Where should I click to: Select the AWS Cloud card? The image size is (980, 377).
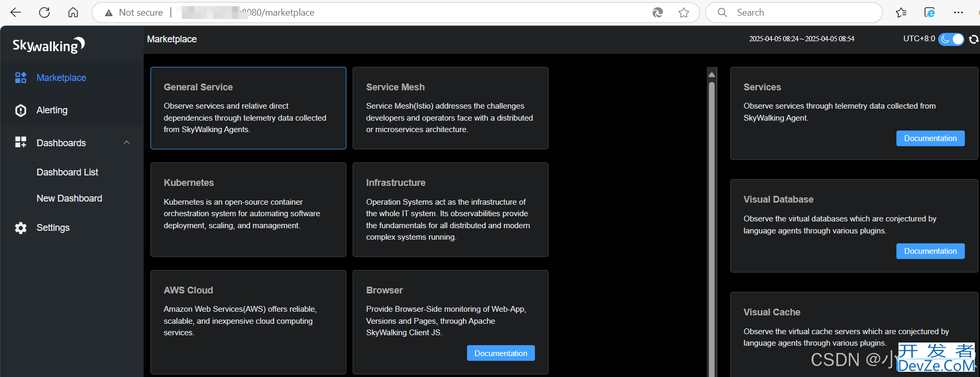248,322
